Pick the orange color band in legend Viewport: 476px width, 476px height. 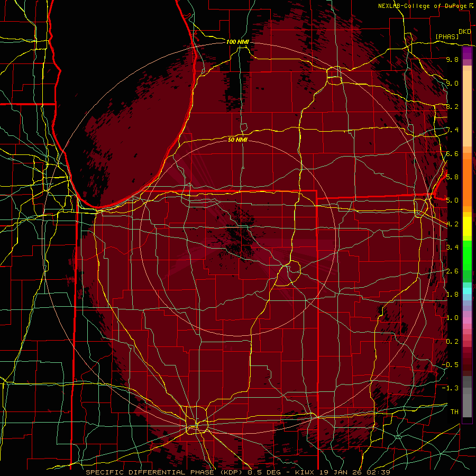[x=467, y=182]
